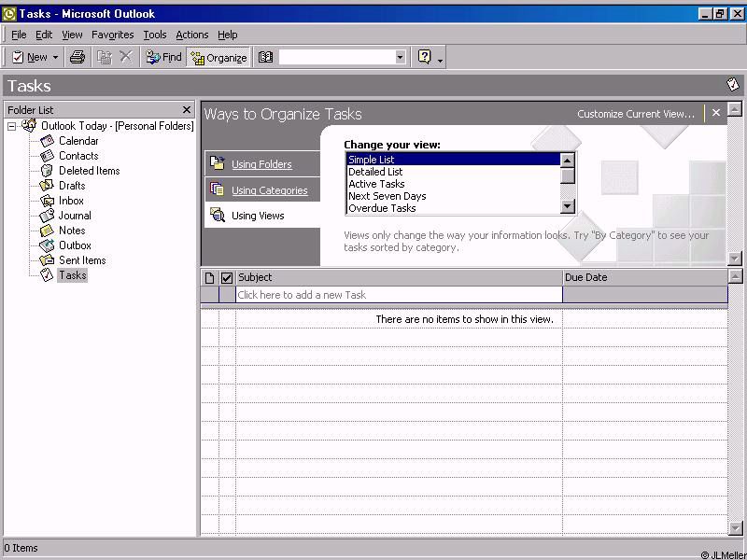Sort by the Complete checkbox column header
Image resolution: width=747 pixels, height=560 pixels.
[x=226, y=277]
